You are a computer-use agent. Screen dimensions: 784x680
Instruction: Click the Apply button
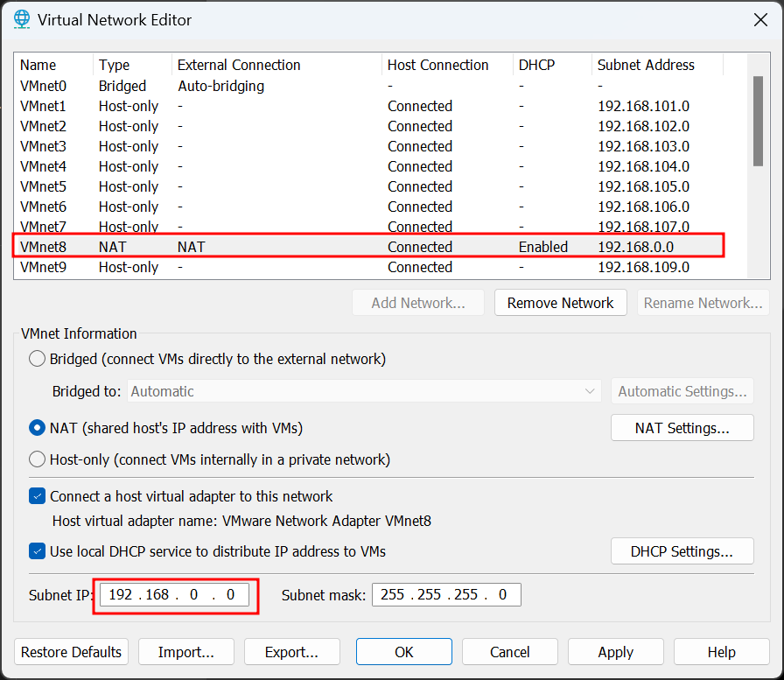pyautogui.click(x=615, y=652)
